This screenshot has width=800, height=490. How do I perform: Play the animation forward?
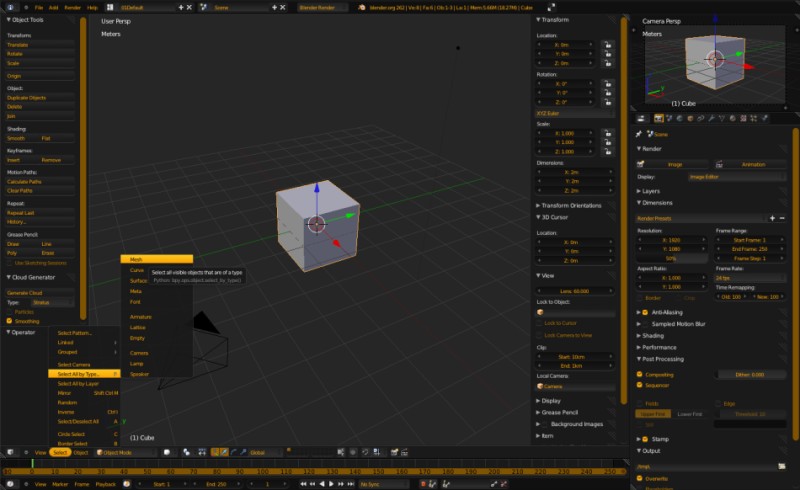[x=331, y=484]
